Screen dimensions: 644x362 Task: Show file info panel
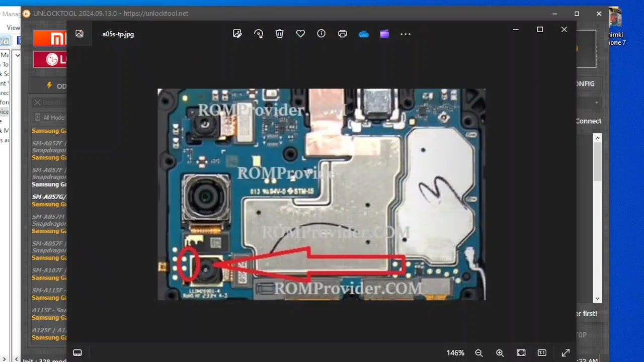[x=321, y=34]
